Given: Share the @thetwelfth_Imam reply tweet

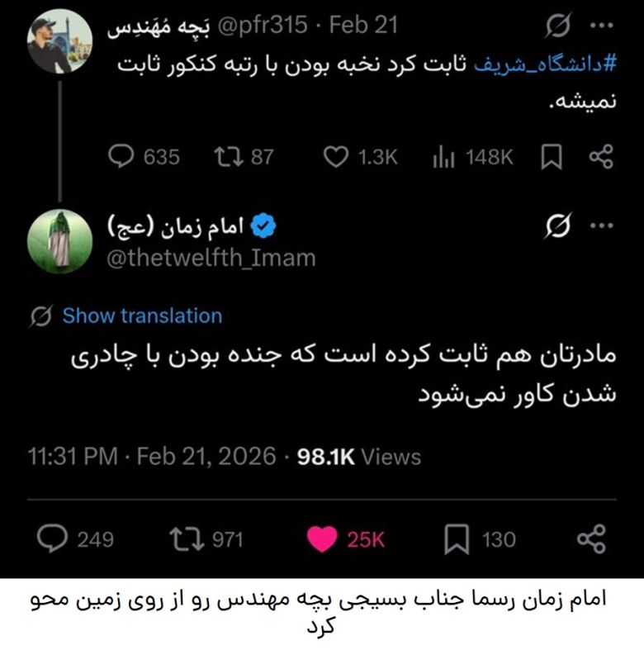Looking at the screenshot, I should coord(591,539).
